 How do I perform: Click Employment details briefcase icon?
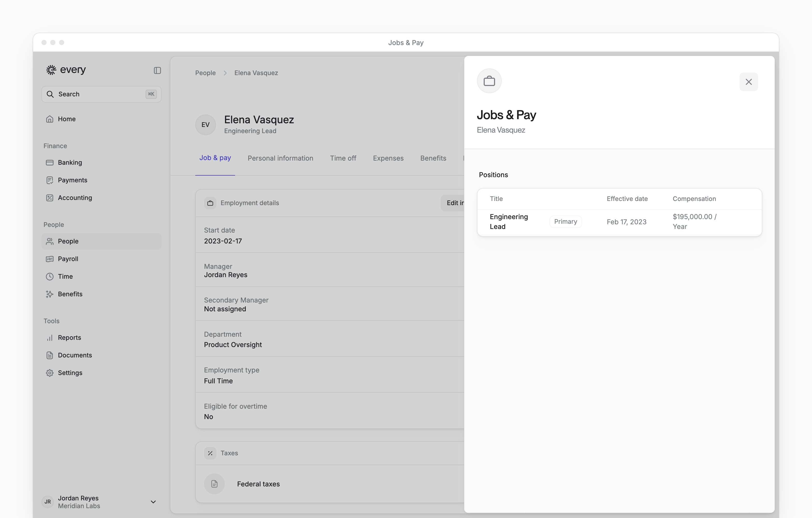pos(210,203)
